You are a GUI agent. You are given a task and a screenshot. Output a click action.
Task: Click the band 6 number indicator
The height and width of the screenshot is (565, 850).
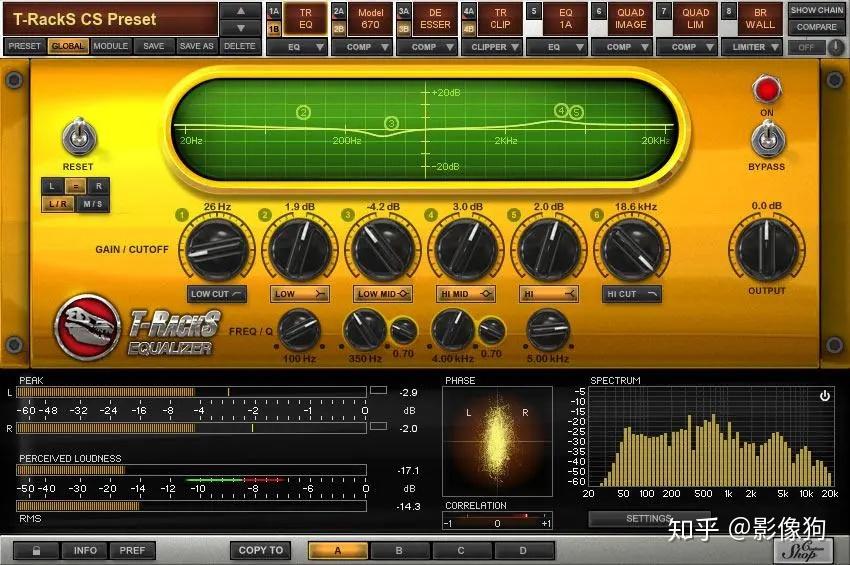pos(597,215)
